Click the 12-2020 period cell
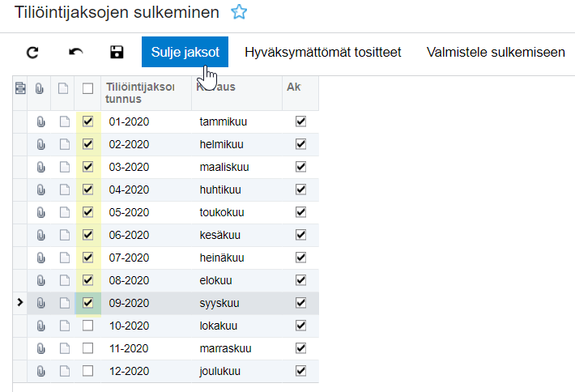 [x=130, y=371]
